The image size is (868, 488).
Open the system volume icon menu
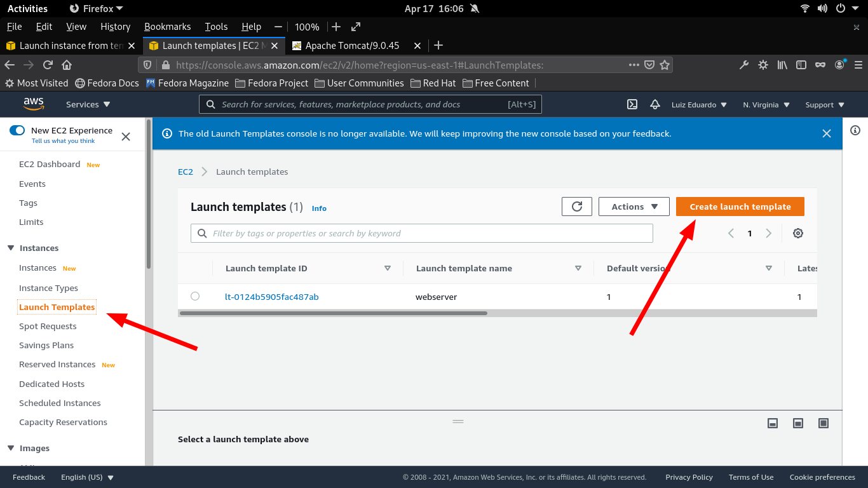click(822, 8)
